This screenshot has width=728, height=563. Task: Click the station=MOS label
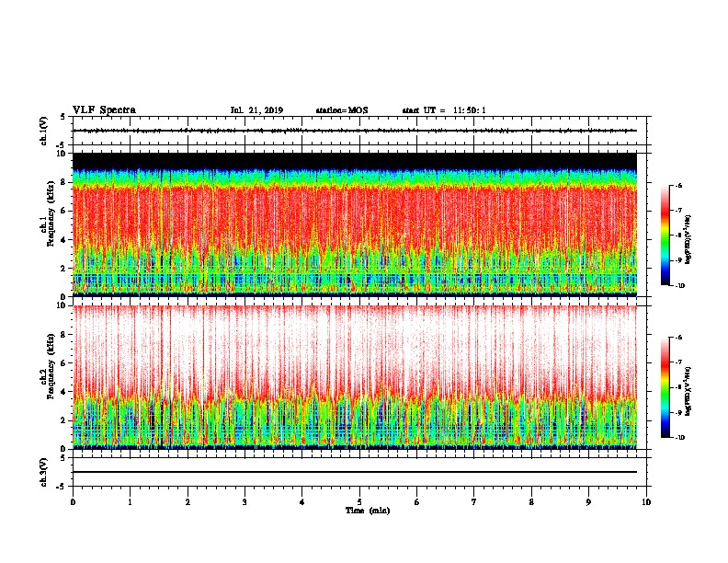point(342,110)
